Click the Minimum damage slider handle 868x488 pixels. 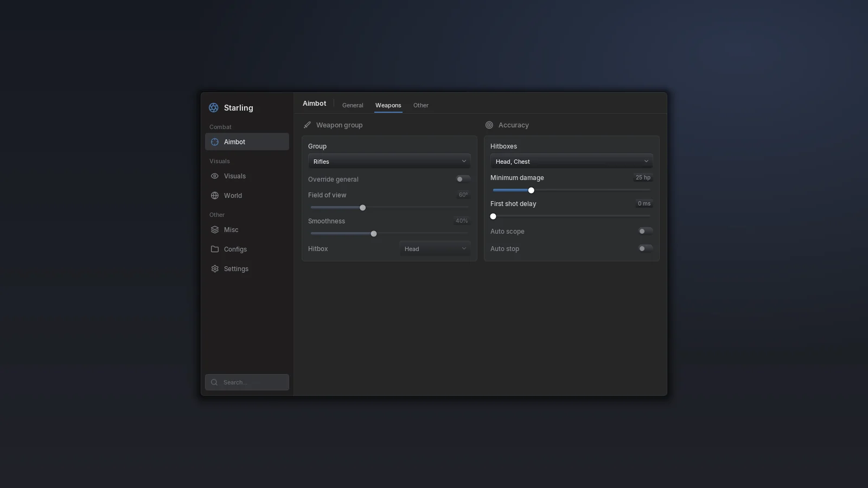point(531,190)
